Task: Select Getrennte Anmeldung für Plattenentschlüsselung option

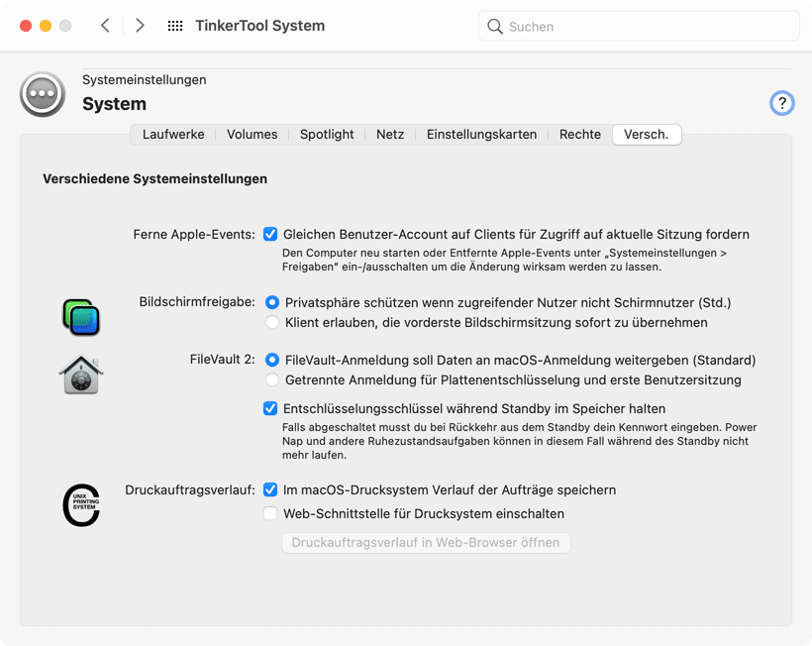Action: (x=272, y=379)
